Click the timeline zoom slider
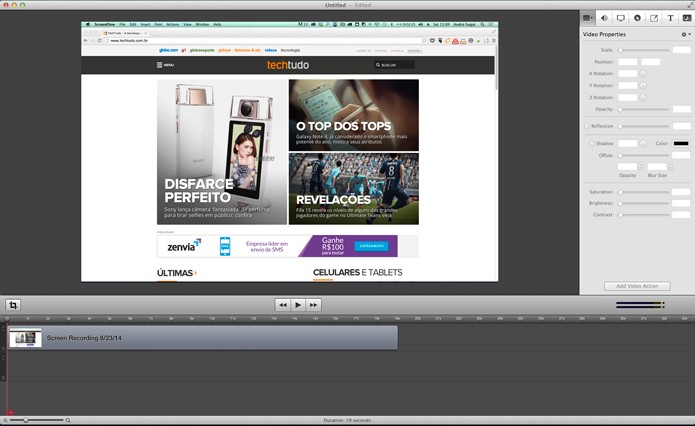The image size is (695, 426). (38, 420)
